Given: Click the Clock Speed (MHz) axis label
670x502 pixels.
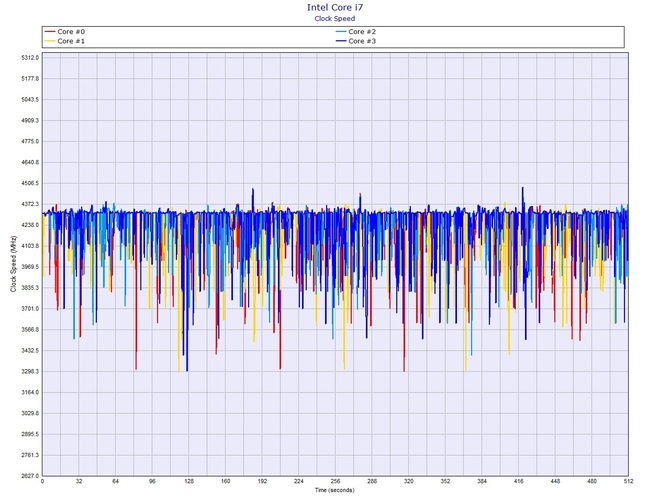Looking at the screenshot, I should [x=13, y=264].
